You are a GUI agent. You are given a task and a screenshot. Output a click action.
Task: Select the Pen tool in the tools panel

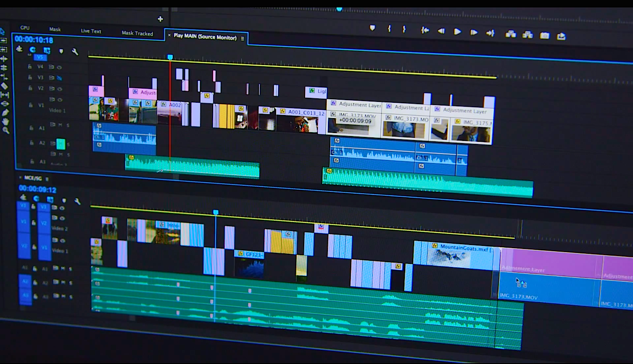pyautogui.click(x=5, y=113)
